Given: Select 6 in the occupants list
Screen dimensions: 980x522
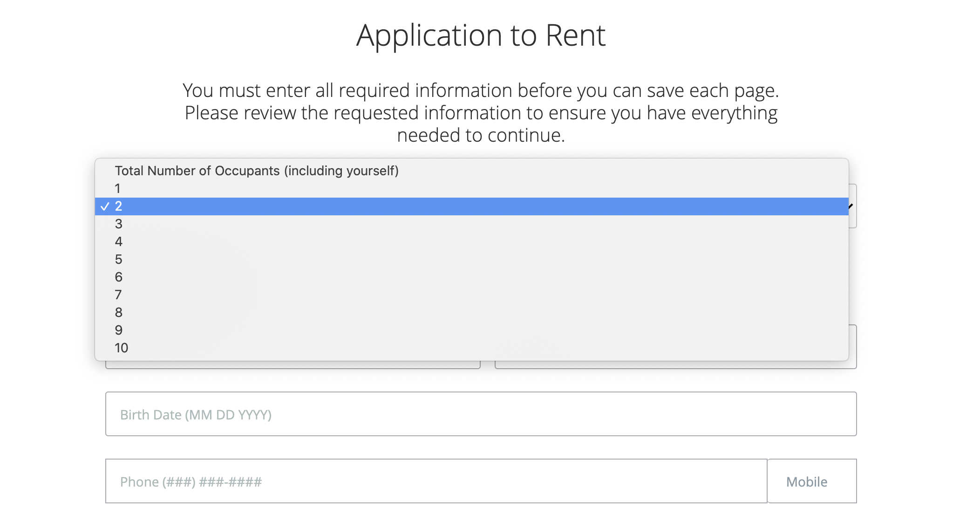Looking at the screenshot, I should click(x=118, y=277).
